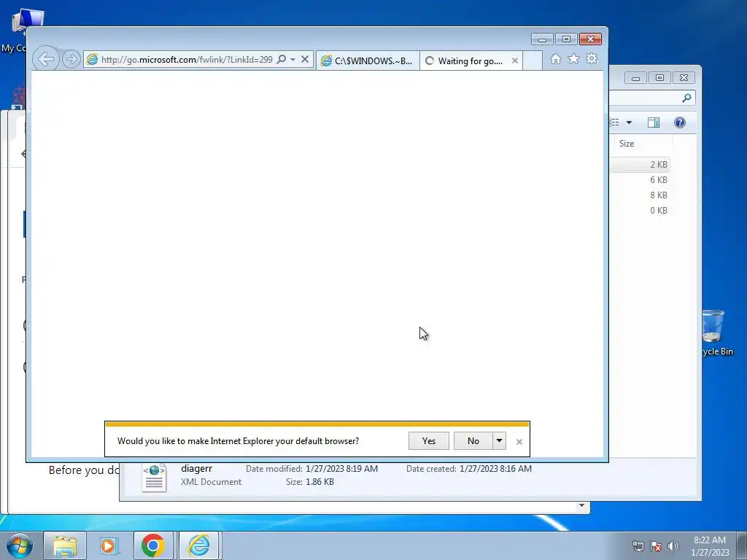Open Internet Explorer Home icon
This screenshot has width=747, height=560.
coord(555,59)
